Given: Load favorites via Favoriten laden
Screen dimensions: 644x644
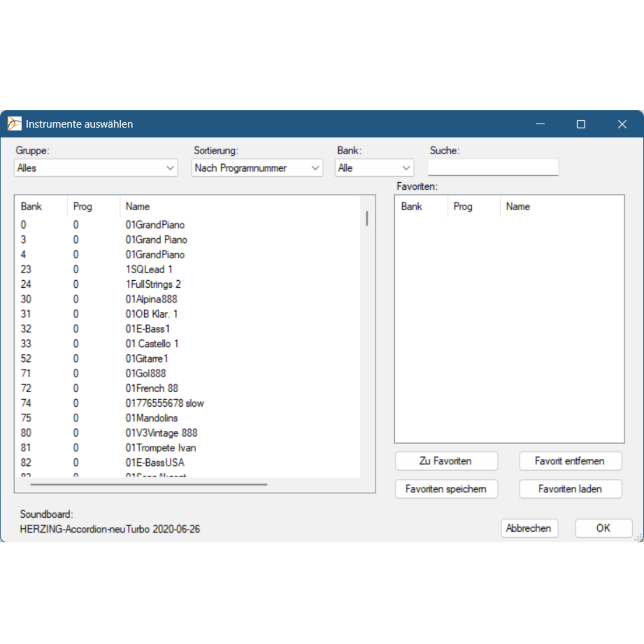Looking at the screenshot, I should point(570,489).
